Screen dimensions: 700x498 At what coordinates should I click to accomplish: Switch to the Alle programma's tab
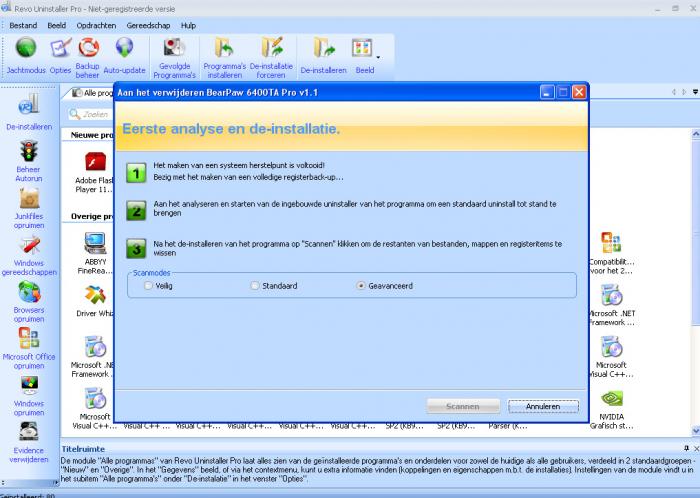point(92,93)
